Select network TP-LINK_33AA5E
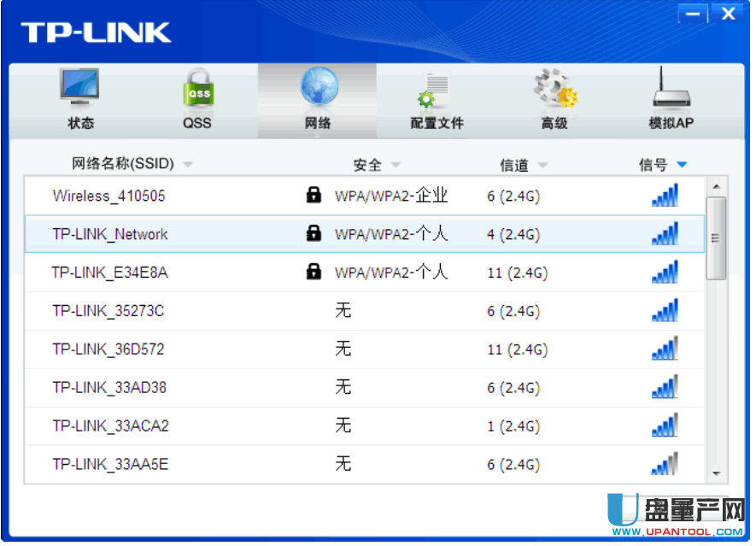Image resolution: width=756 pixels, height=546 pixels. click(x=365, y=464)
